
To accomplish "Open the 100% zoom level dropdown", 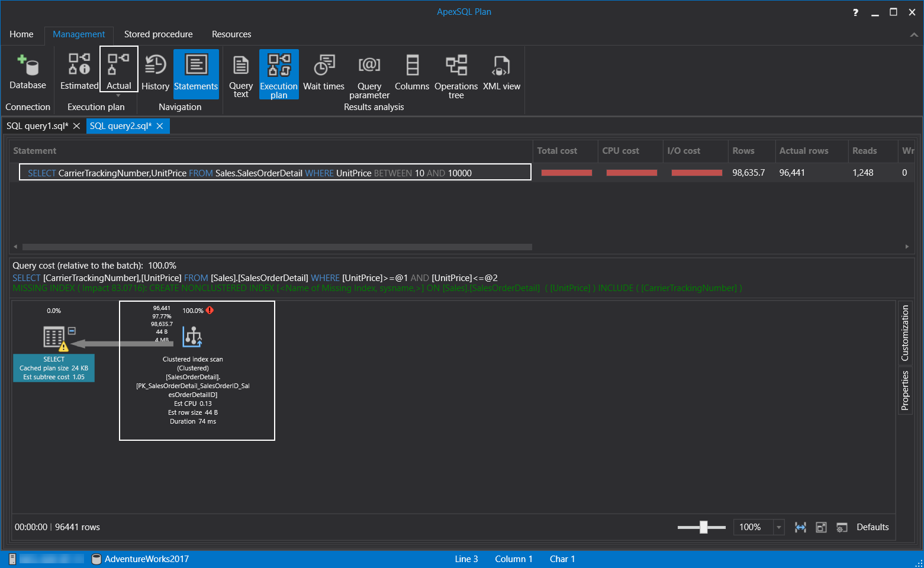I will pyautogui.click(x=779, y=527).
